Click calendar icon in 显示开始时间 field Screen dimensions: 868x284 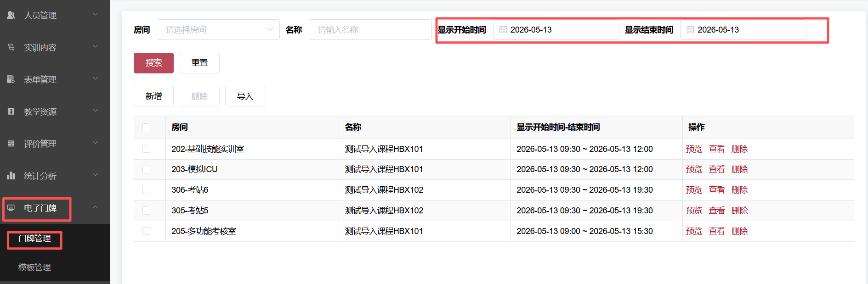[503, 30]
